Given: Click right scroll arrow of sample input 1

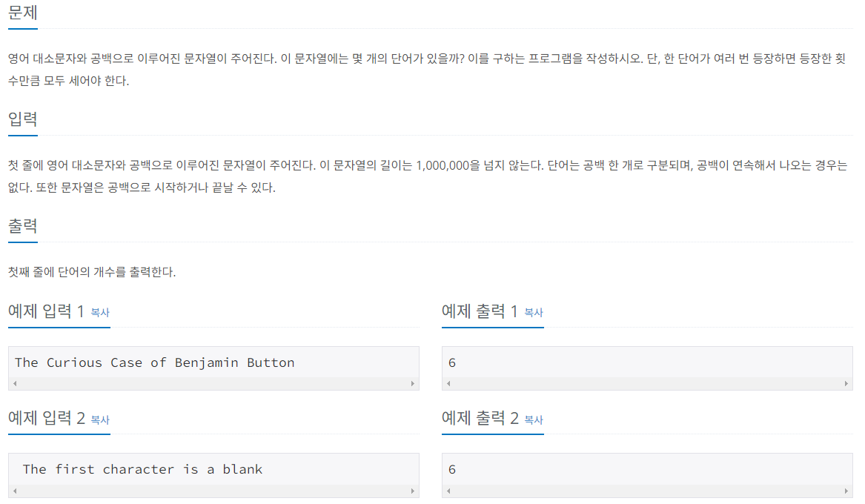Looking at the screenshot, I should click(x=413, y=383).
